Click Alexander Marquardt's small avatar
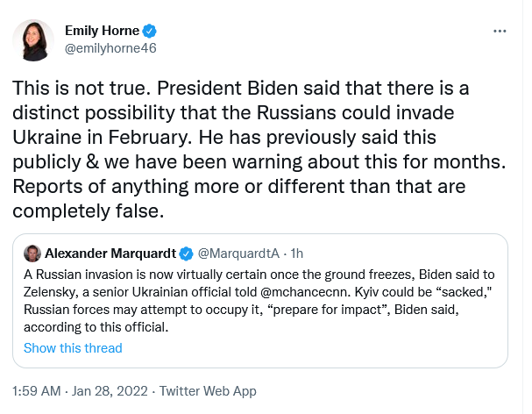 coord(32,253)
